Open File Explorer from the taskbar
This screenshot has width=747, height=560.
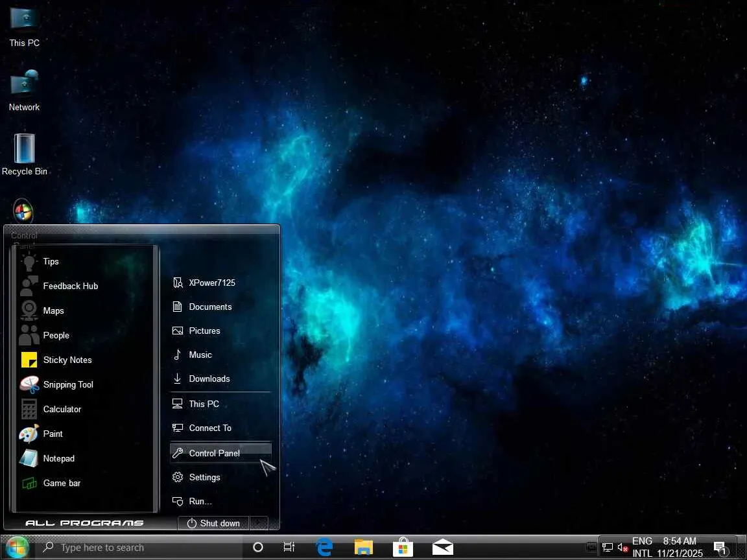[x=364, y=547]
